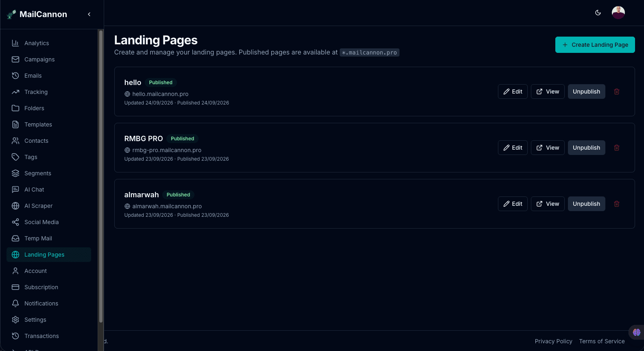Click the hello.mailcannon.pro URL text
This screenshot has width=644, height=351.
point(160,94)
